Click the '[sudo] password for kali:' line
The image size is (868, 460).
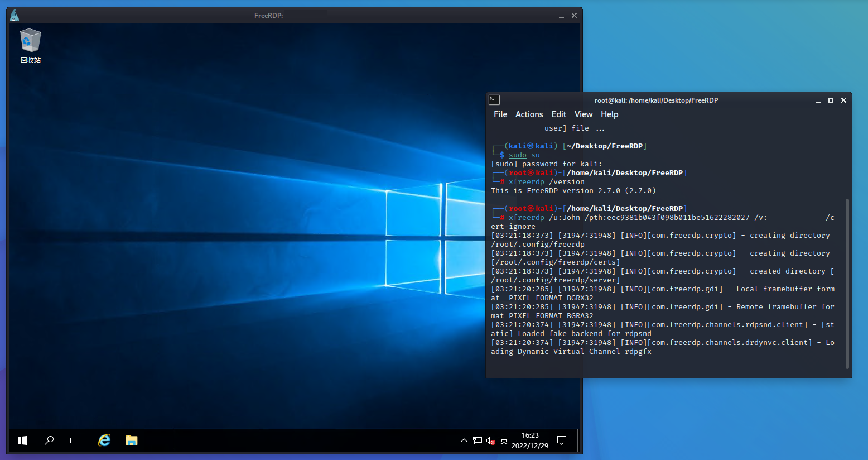[x=547, y=164]
